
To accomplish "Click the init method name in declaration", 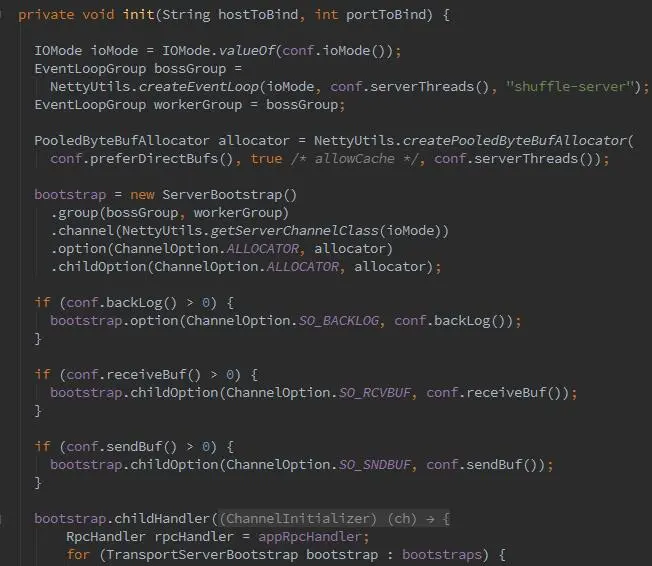I will [138, 15].
